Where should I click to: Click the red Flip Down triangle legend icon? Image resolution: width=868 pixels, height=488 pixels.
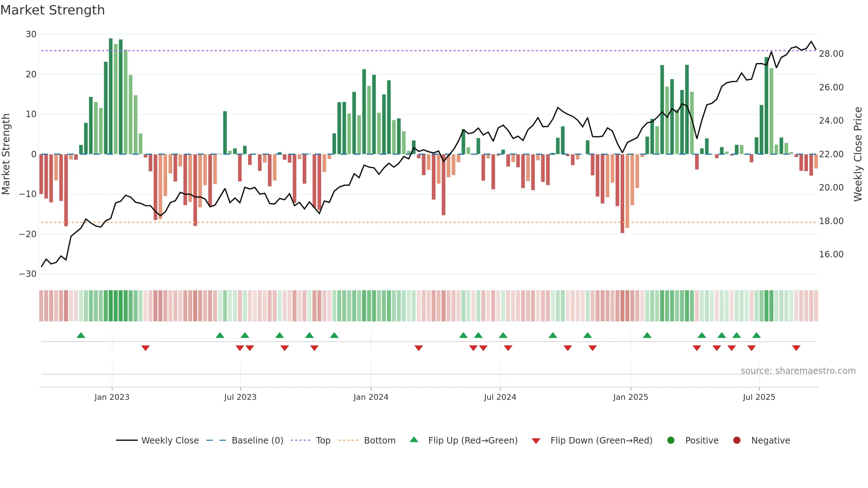536,441
